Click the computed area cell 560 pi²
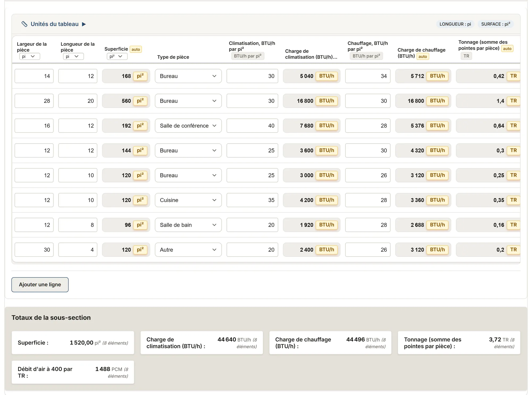This screenshot has width=532, height=395. tap(126, 101)
